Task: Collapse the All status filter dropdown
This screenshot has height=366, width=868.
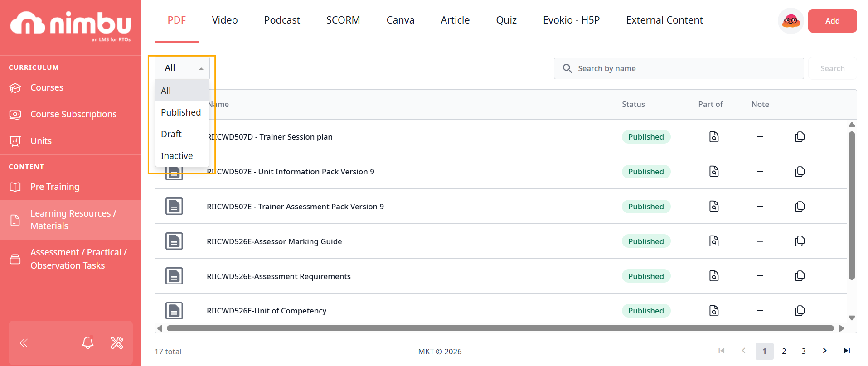Action: [x=182, y=68]
